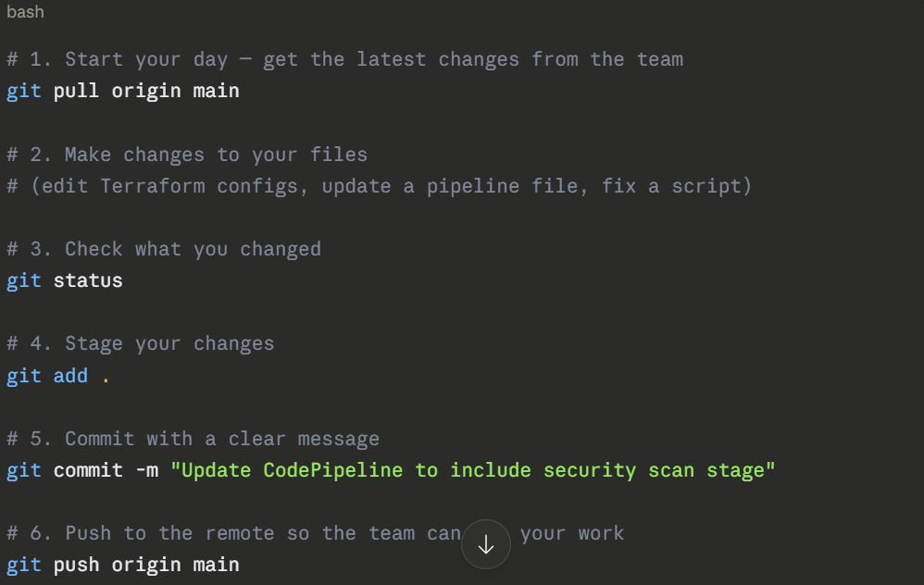Click the git pull origin main command
The width and height of the screenshot is (924, 585).
[123, 91]
